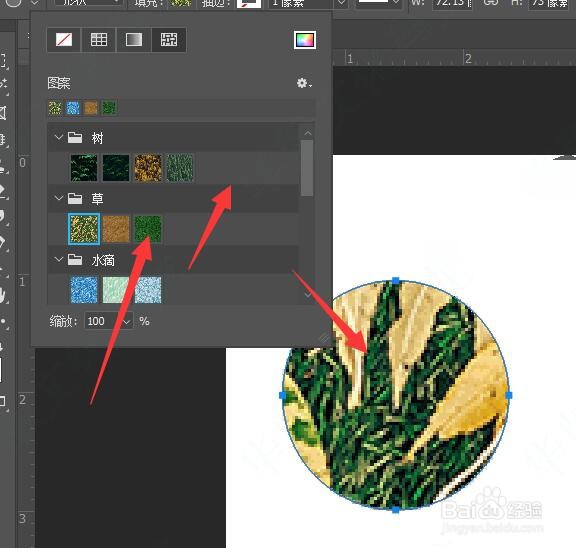The image size is (576, 548).
Task: Apply gray-green grass pattern in 树
Action: [180, 168]
